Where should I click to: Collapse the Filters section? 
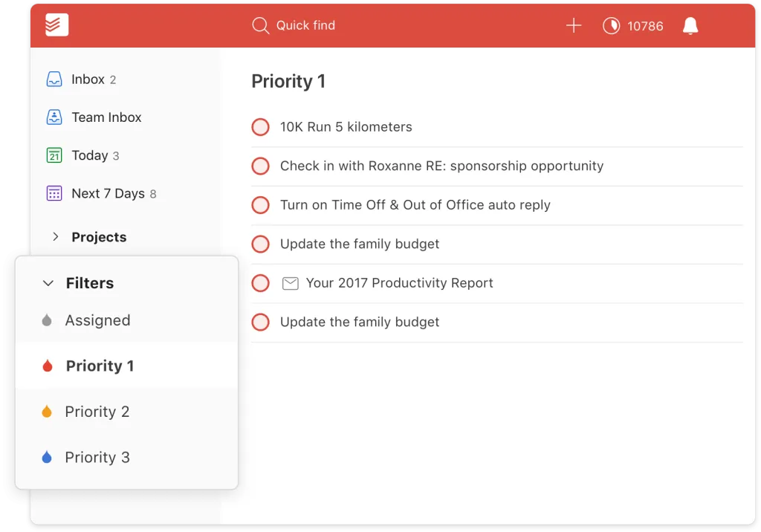pyautogui.click(x=48, y=283)
